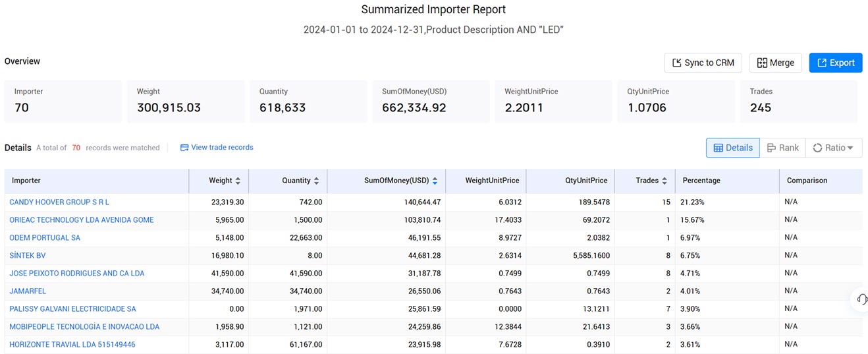
Task: Open the Ratio dropdown
Action: (834, 148)
